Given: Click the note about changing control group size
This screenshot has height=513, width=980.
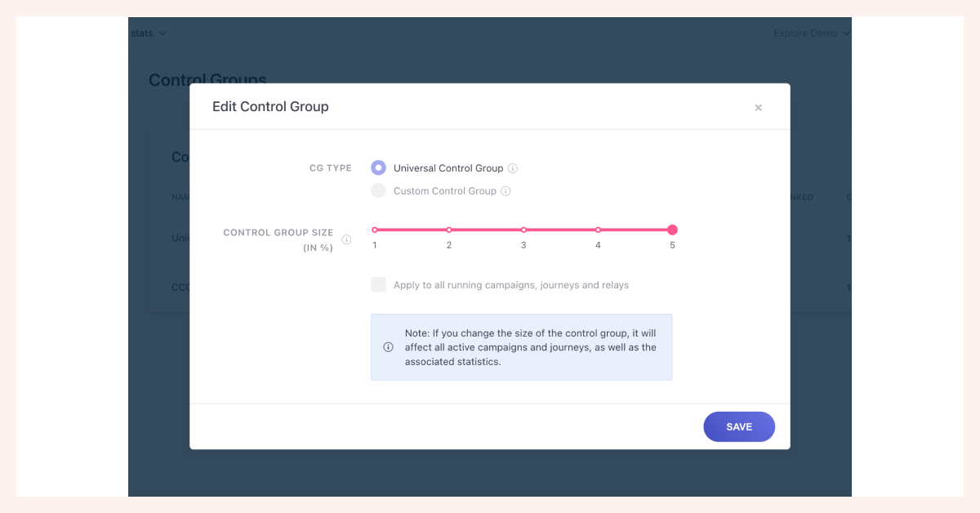Looking at the screenshot, I should pos(530,347).
